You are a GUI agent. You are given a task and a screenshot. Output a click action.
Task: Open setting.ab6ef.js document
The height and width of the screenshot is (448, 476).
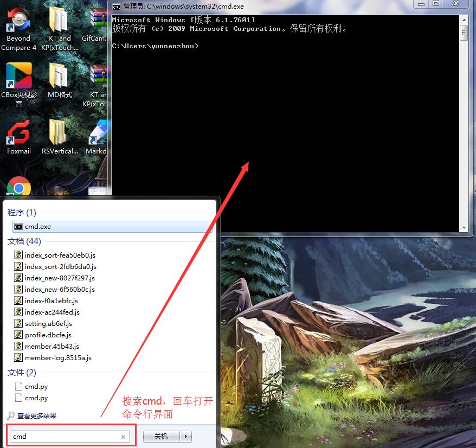click(43, 323)
